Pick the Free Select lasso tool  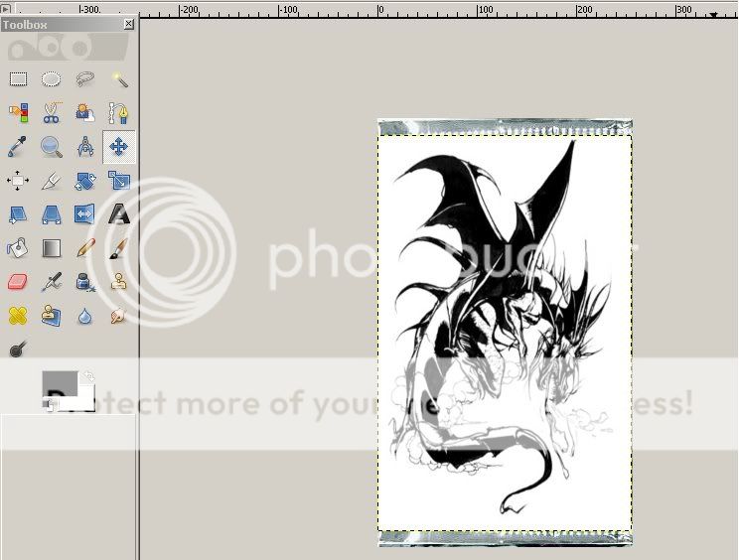click(x=85, y=79)
